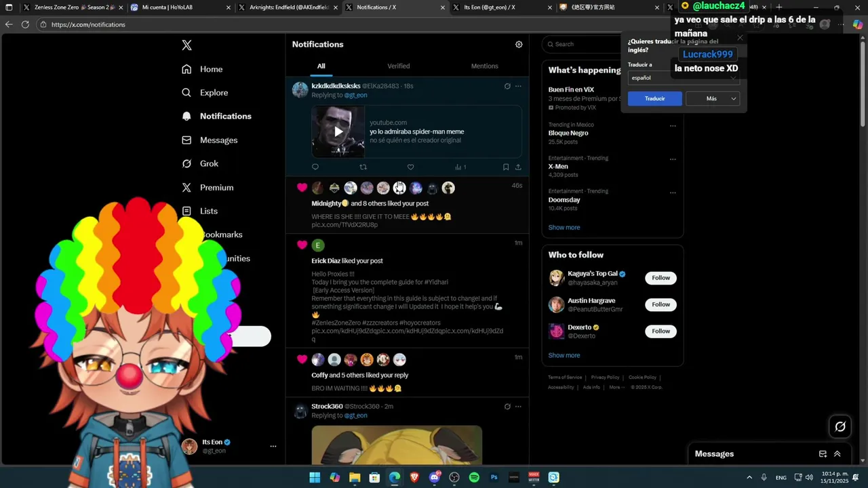Open the @gt_eon reply link on kzkdkdkdksksks post

coord(355,96)
